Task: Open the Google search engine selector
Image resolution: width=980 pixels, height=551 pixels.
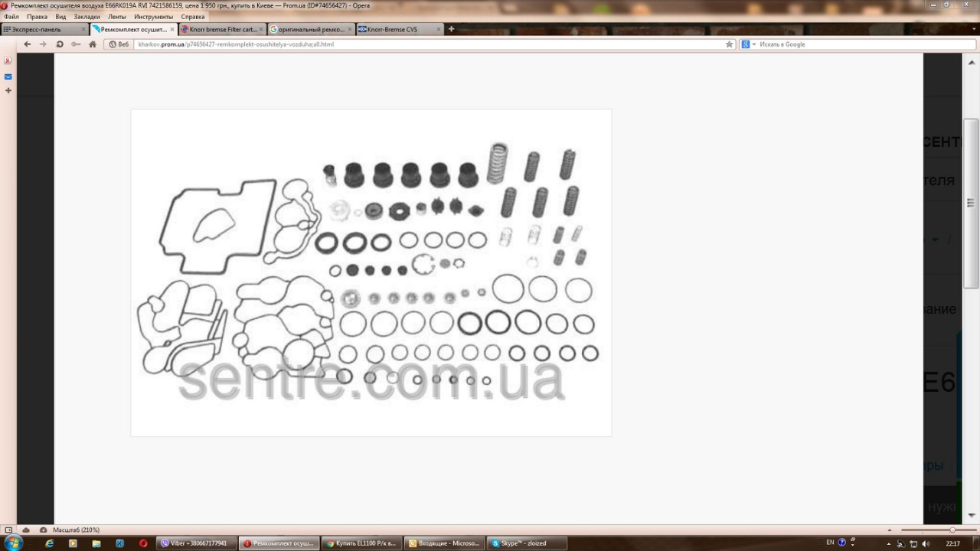Action: click(748, 44)
